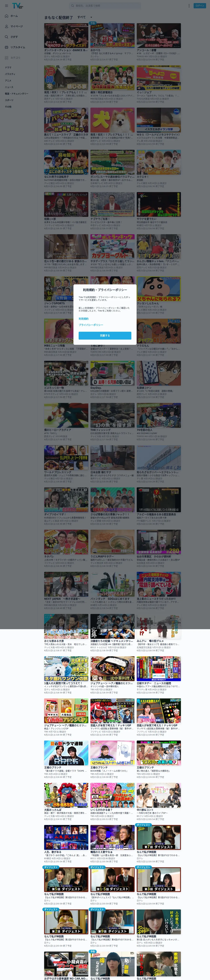Click the ログイン login button
Image resolution: width=210 pixels, height=980 pixels.
tap(200, 6)
